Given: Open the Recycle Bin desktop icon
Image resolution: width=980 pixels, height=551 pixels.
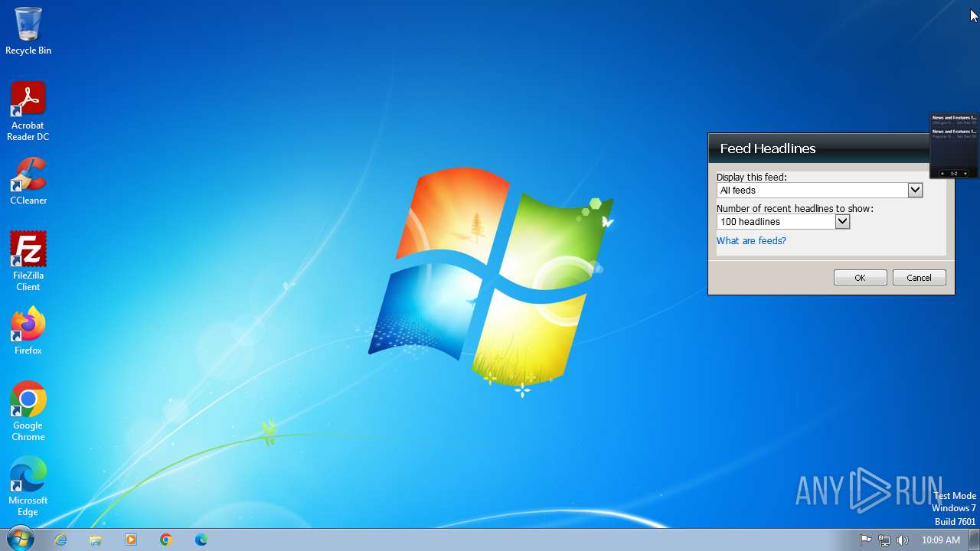Looking at the screenshot, I should (x=28, y=31).
